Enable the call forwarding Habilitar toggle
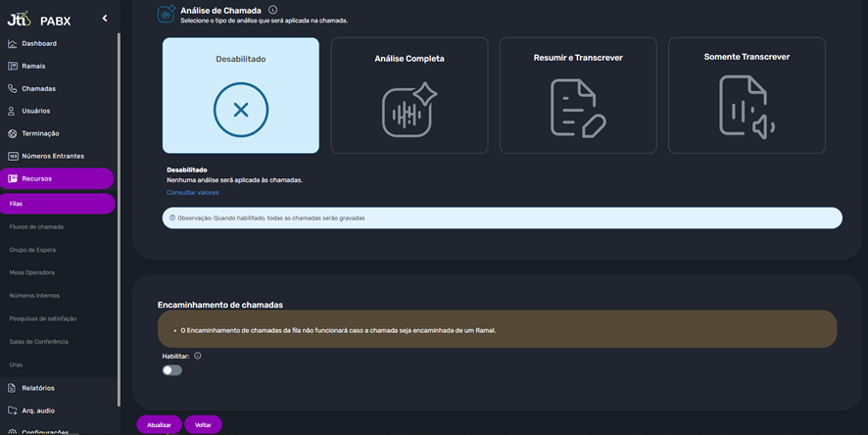 pos(172,370)
